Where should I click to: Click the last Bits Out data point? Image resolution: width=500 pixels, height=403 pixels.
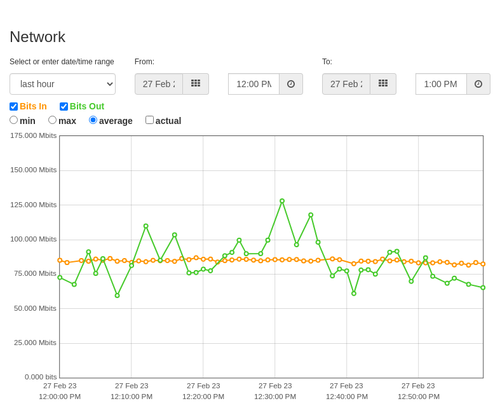(483, 287)
